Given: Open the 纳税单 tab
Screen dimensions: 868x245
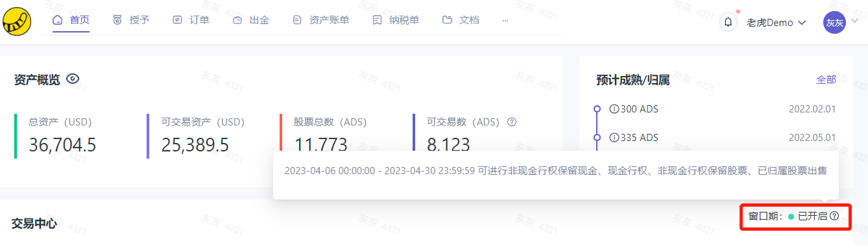Looking at the screenshot, I should click(x=396, y=20).
